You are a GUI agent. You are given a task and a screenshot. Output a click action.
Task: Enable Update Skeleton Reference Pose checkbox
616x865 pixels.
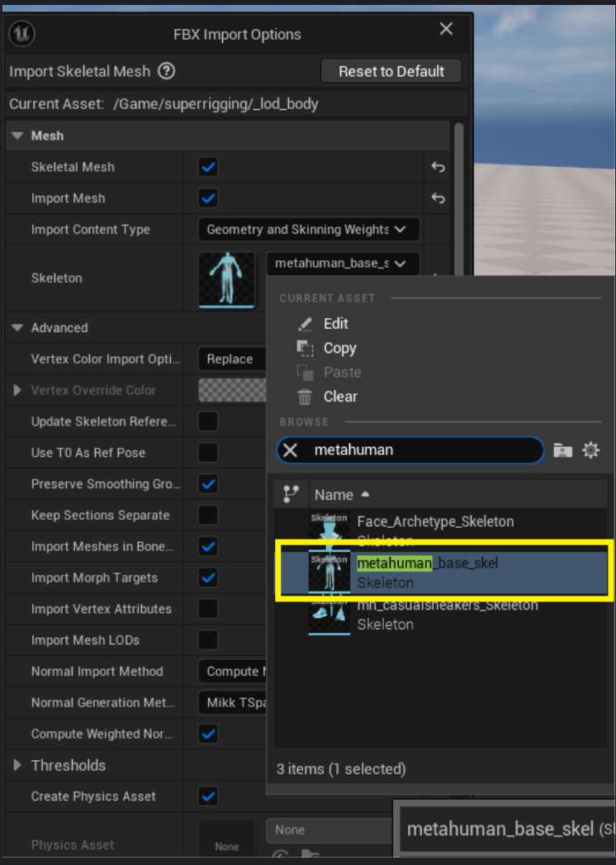208,421
